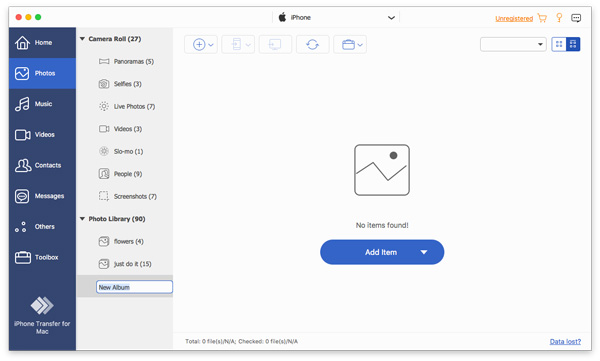This screenshot has width=600, height=361.
Task: Open the Videos section
Action: (42, 134)
